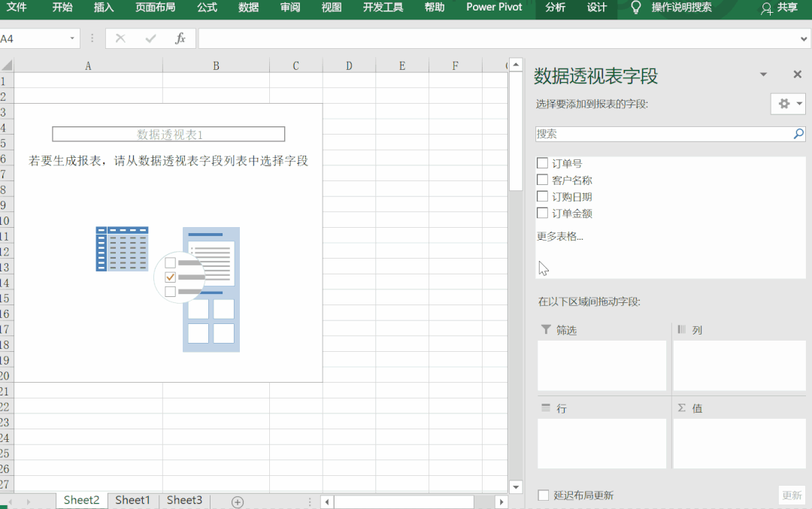Check the 订单号 field checkbox

pos(542,163)
